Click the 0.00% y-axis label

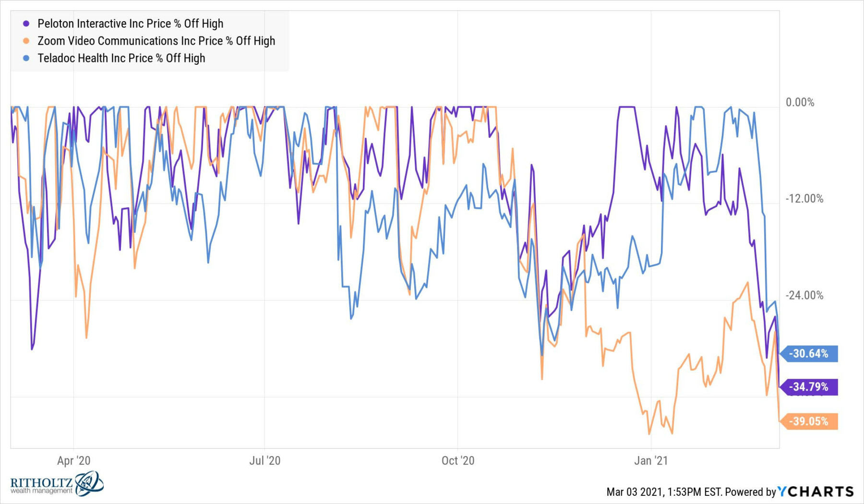800,102
